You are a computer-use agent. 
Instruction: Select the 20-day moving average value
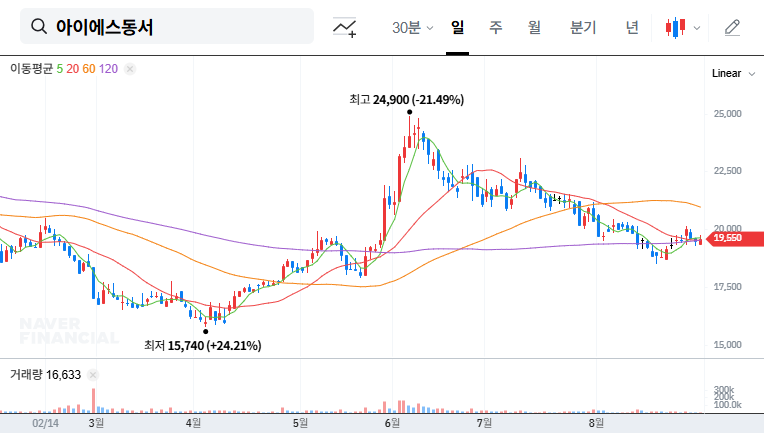[73, 69]
